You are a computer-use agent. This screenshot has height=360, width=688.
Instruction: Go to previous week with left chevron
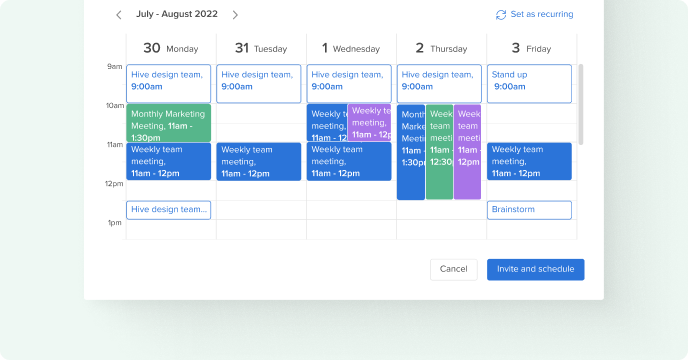(118, 15)
